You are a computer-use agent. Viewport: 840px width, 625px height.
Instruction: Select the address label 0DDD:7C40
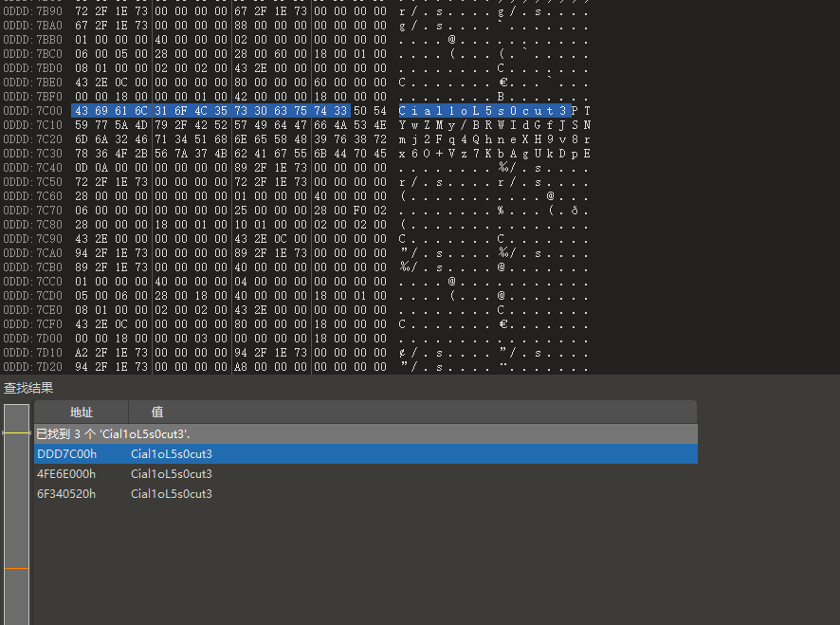pyautogui.click(x=33, y=168)
